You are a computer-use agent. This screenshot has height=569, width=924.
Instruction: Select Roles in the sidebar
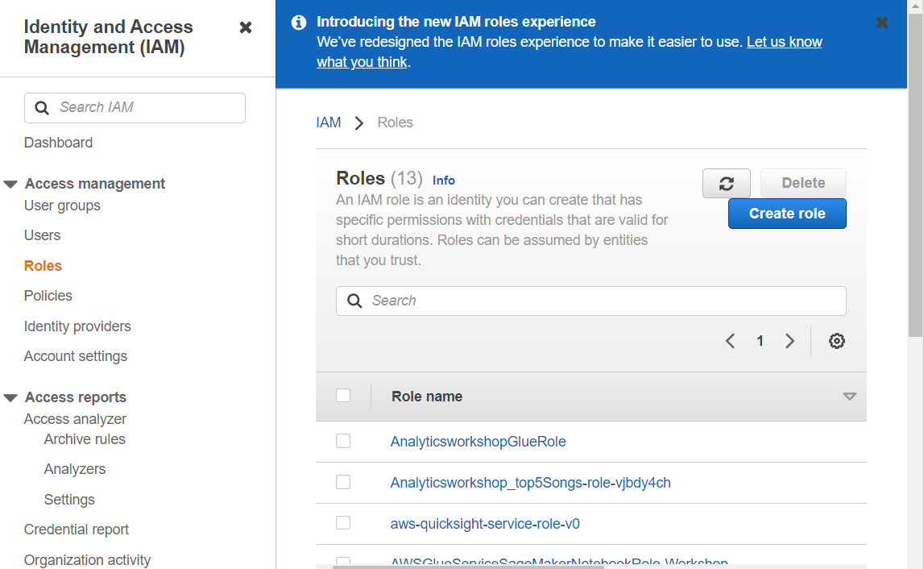click(x=43, y=266)
